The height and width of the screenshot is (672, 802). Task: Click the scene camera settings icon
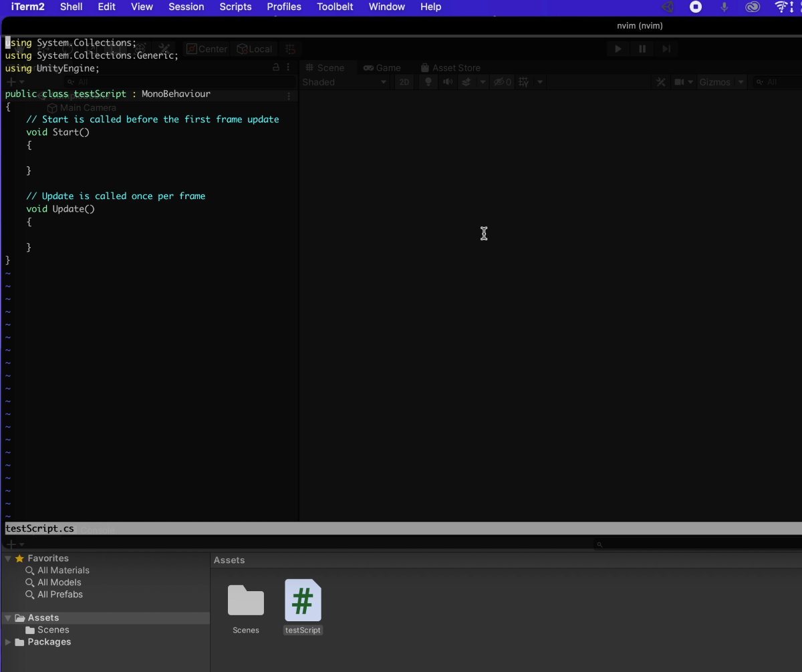point(679,82)
